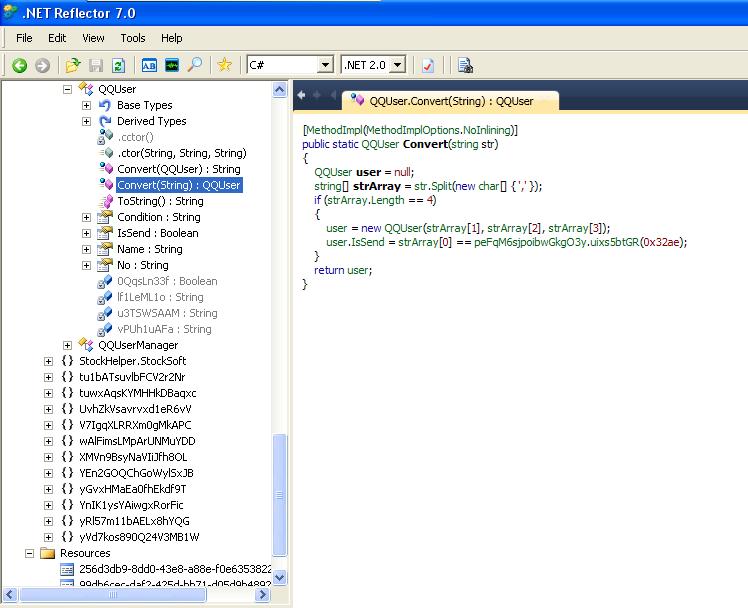Open the View menu

tap(93, 38)
